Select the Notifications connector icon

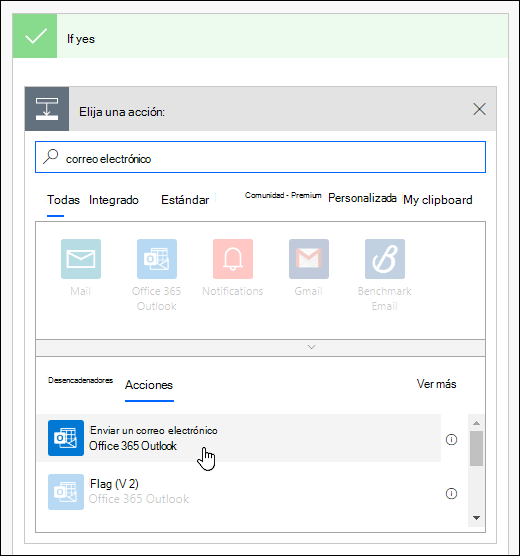233,259
